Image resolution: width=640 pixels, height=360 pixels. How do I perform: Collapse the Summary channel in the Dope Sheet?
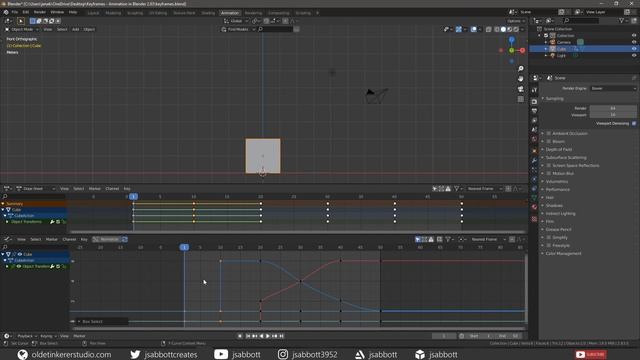3,204
